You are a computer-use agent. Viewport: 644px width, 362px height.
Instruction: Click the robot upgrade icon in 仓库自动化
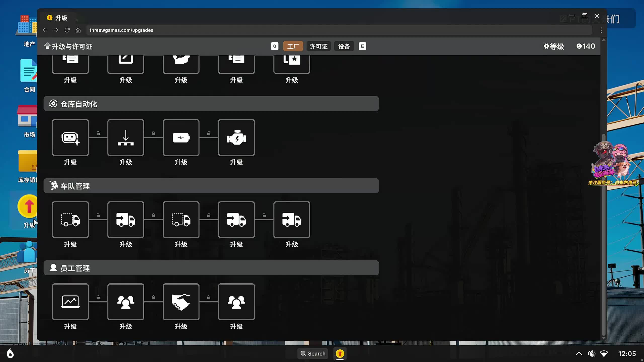70,138
